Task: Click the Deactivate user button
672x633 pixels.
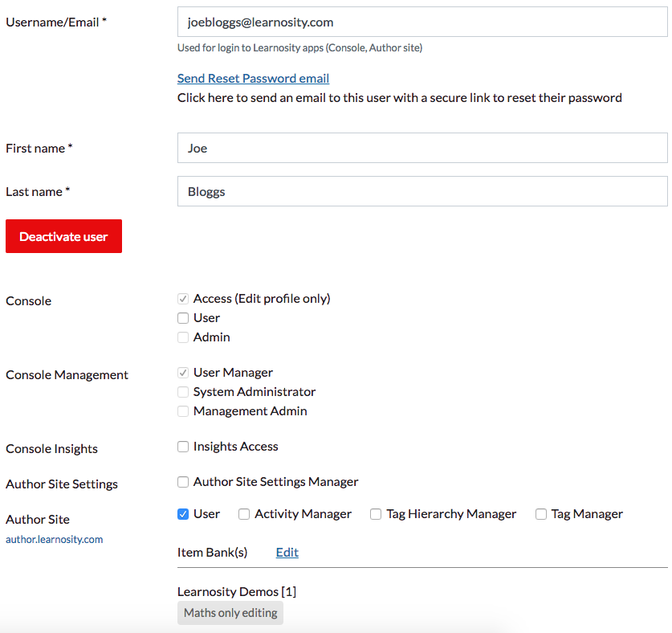Action: [x=64, y=236]
